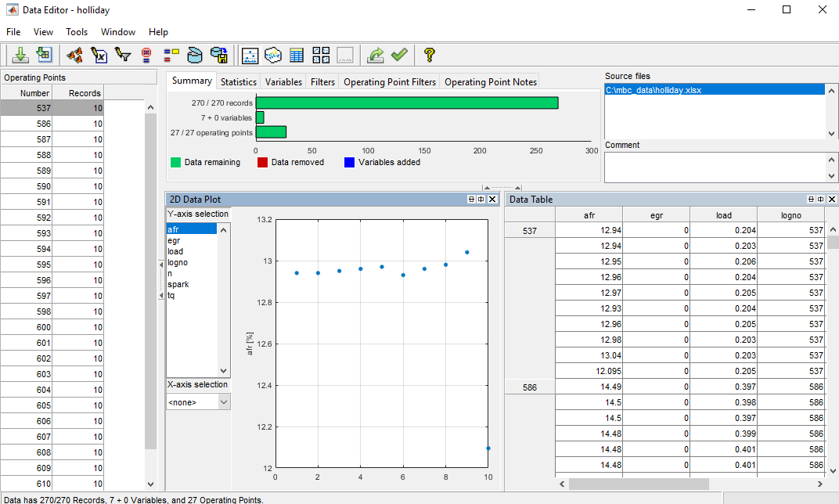
Task: Maximize the 2D Data Plot panel
Action: (480, 199)
